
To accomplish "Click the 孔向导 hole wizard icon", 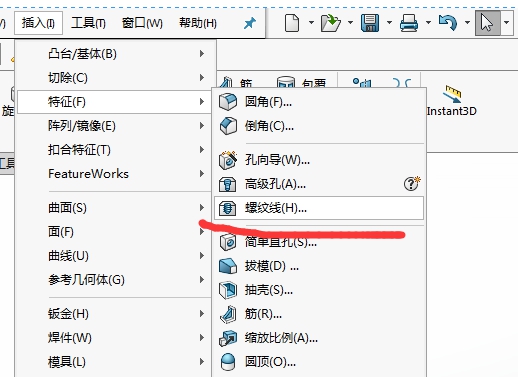I will click(228, 160).
